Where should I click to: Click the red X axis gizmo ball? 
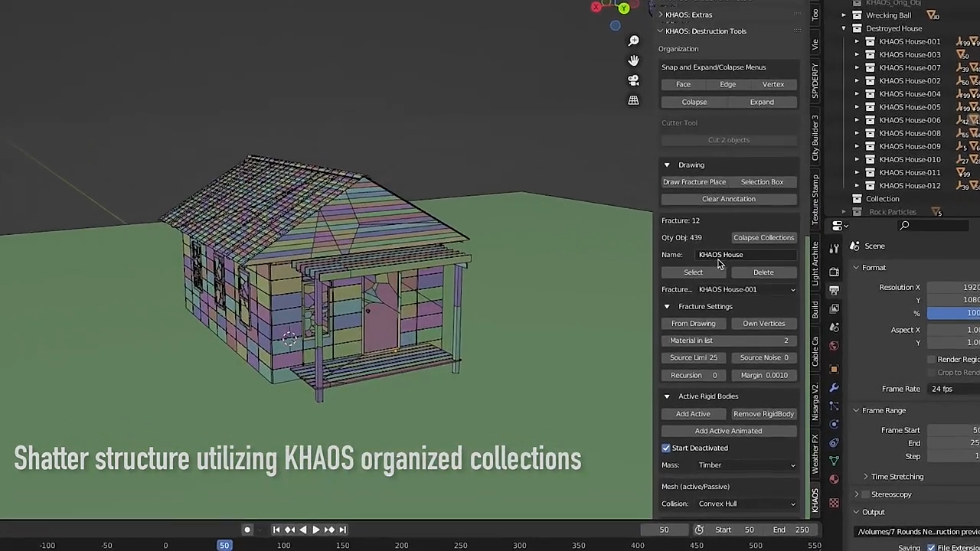click(x=596, y=8)
